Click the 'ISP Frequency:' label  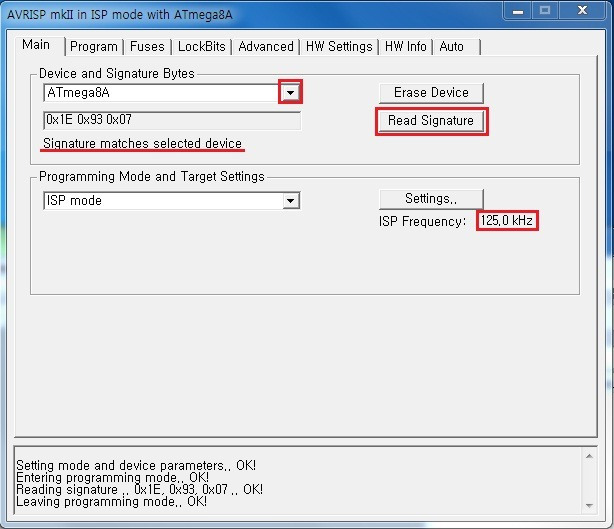(423, 222)
